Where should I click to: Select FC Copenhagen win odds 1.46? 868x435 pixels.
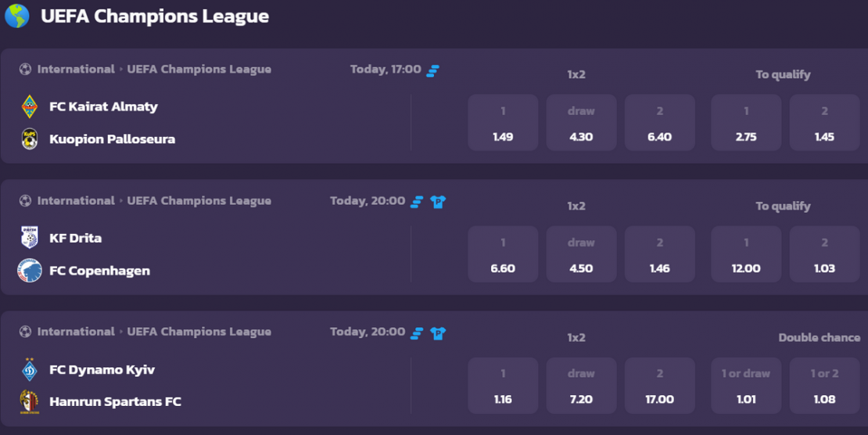coord(659,253)
